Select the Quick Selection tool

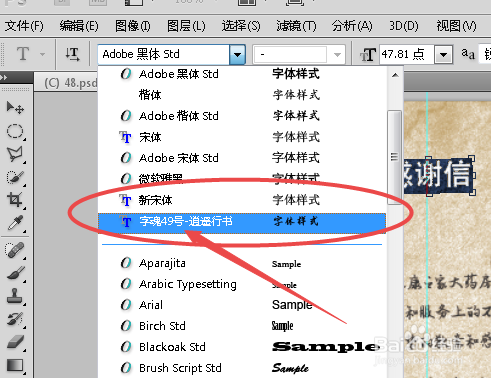tap(15, 177)
